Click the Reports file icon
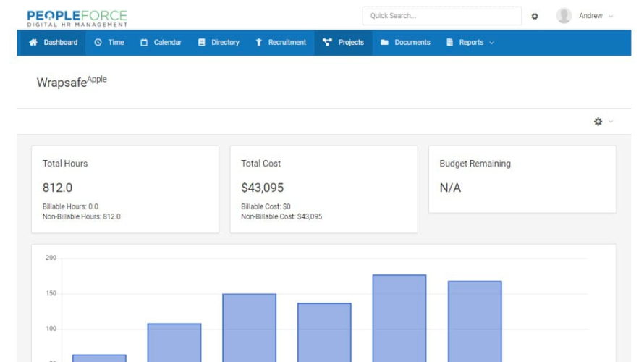Viewport: 644px width, 362px height. tap(450, 43)
